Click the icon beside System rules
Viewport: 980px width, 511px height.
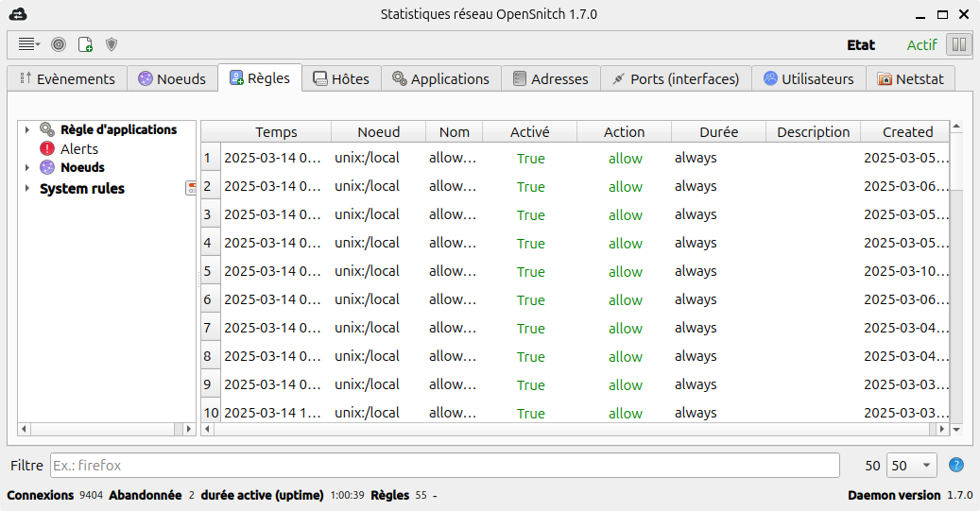tap(191, 188)
